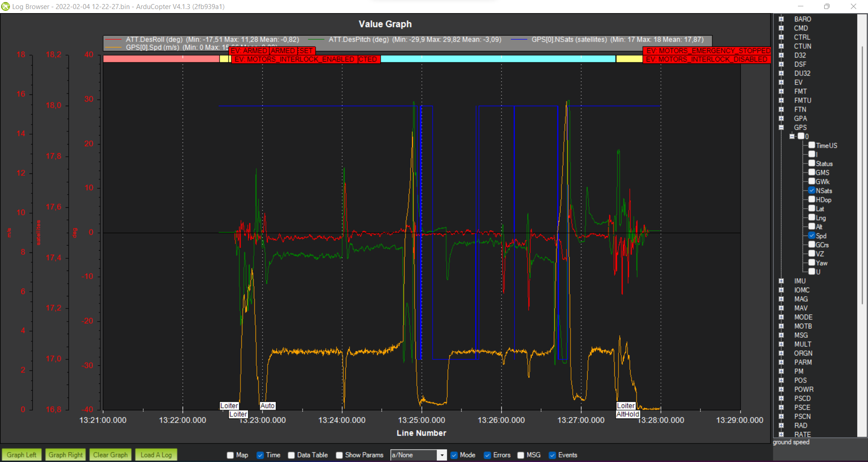Uncheck the Events option
Screen dimensions: 868x462
pyautogui.click(x=552, y=455)
